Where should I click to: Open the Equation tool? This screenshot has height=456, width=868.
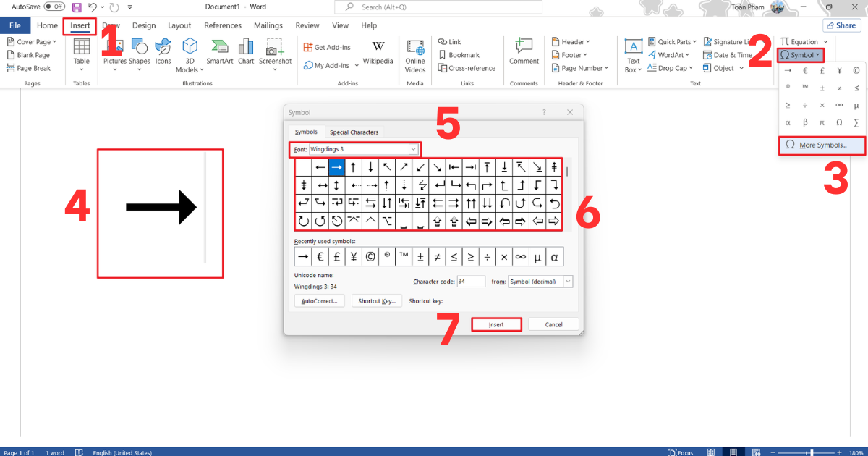tap(799, 41)
